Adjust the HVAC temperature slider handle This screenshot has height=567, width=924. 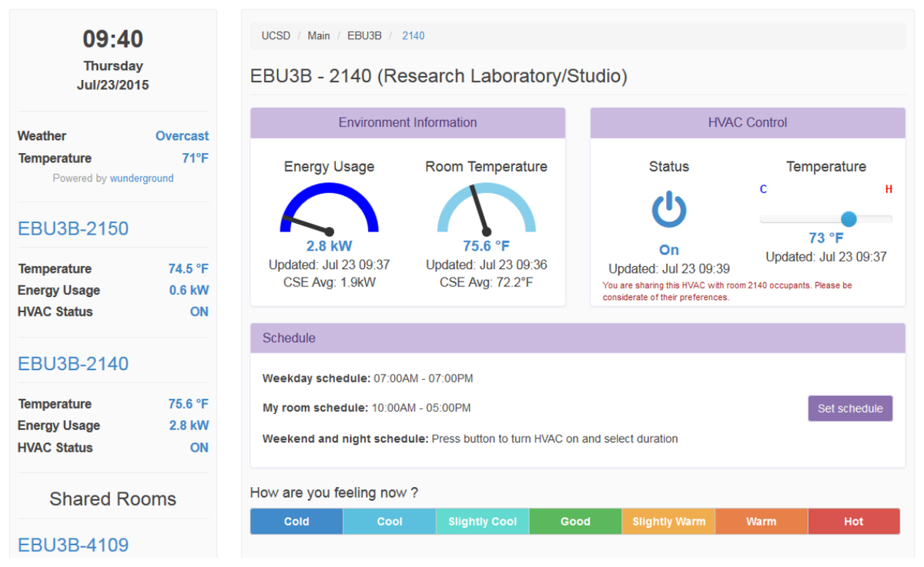pyautogui.click(x=849, y=218)
